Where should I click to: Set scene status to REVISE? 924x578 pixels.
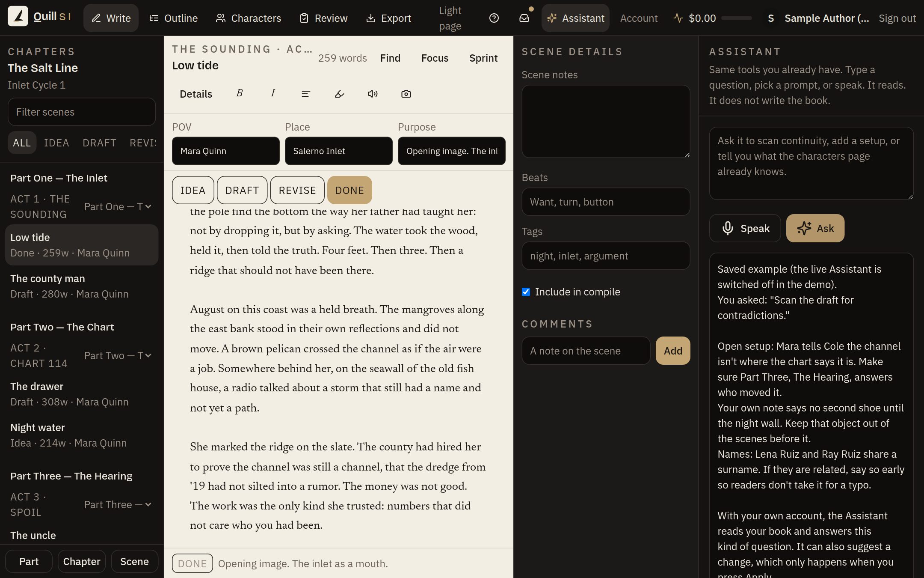(297, 190)
